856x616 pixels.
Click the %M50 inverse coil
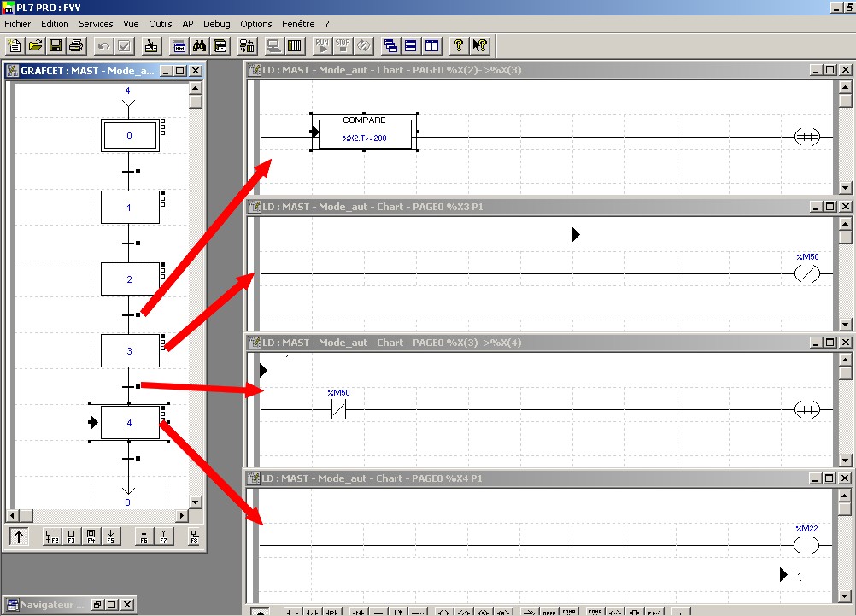[x=806, y=273]
